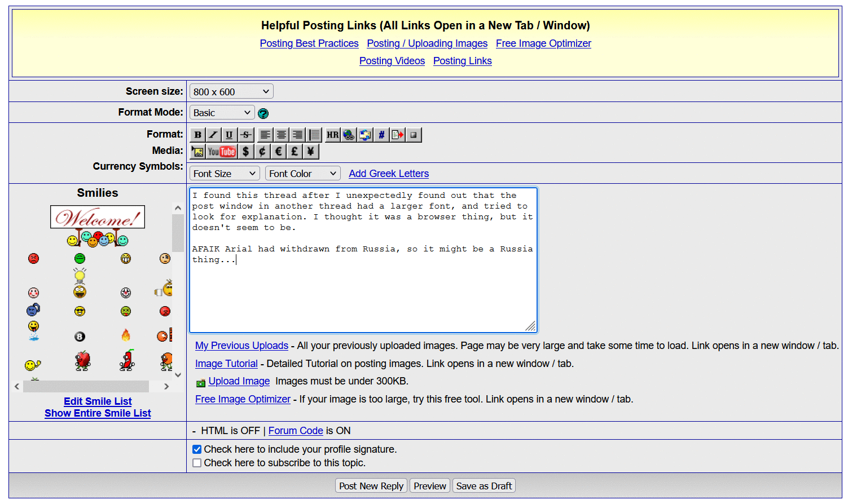Insert an indented block quote
848x504 pixels.
[x=314, y=135]
